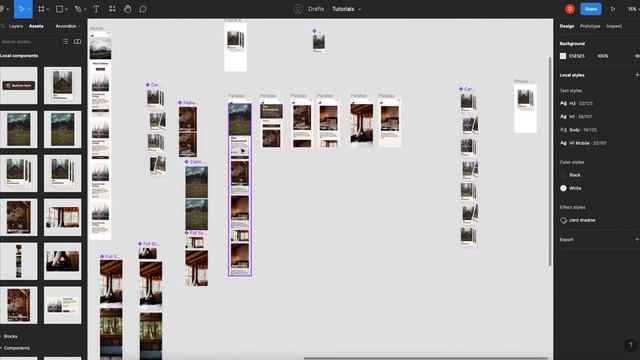Select the H3 text style
The height and width of the screenshot is (360, 640).
[576, 103]
